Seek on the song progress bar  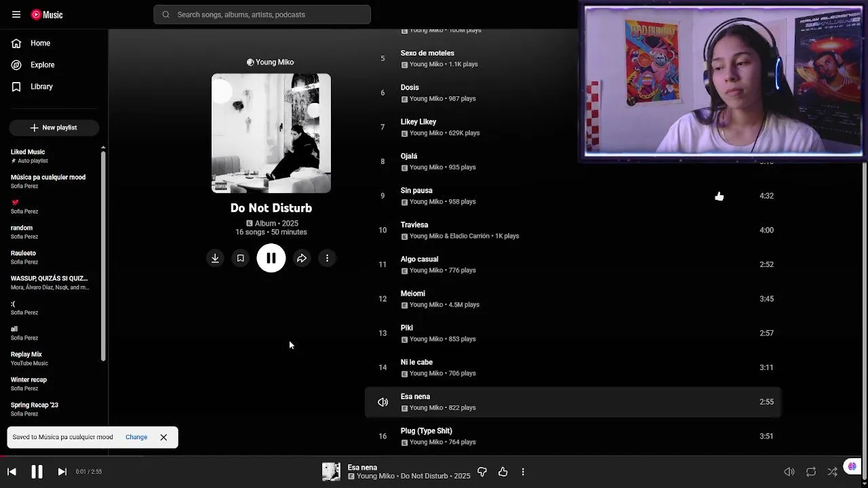[x=434, y=456]
